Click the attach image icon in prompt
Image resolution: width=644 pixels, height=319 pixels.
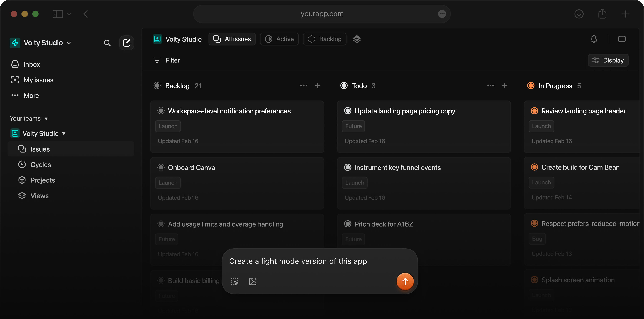pos(253,281)
